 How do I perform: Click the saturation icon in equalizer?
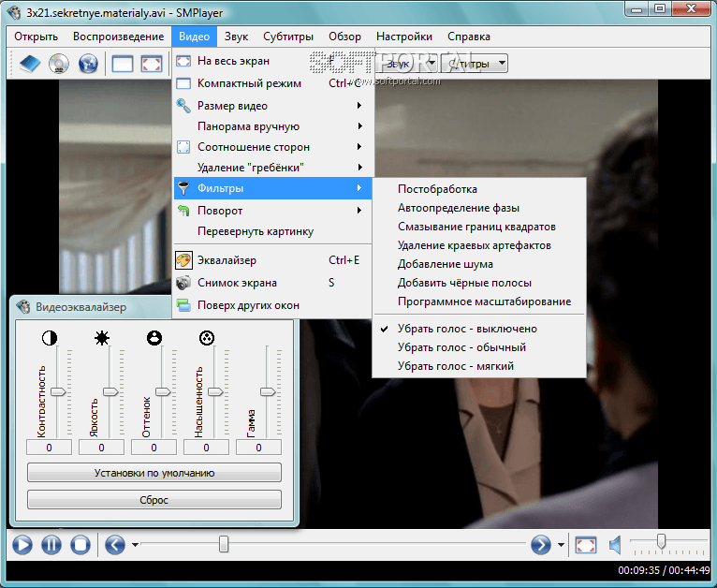click(x=207, y=338)
